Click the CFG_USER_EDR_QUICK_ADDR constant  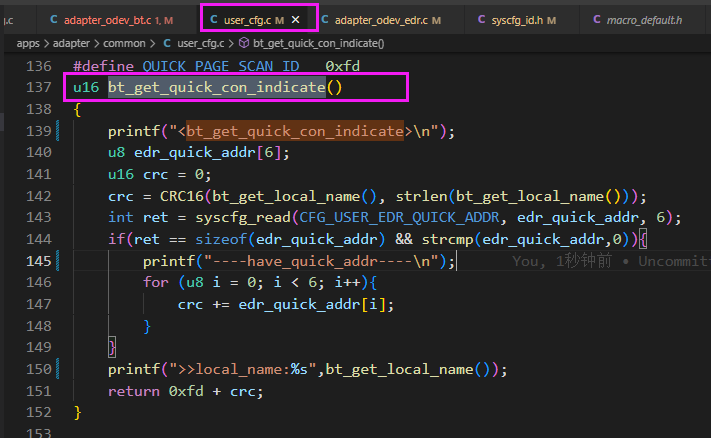(x=399, y=218)
